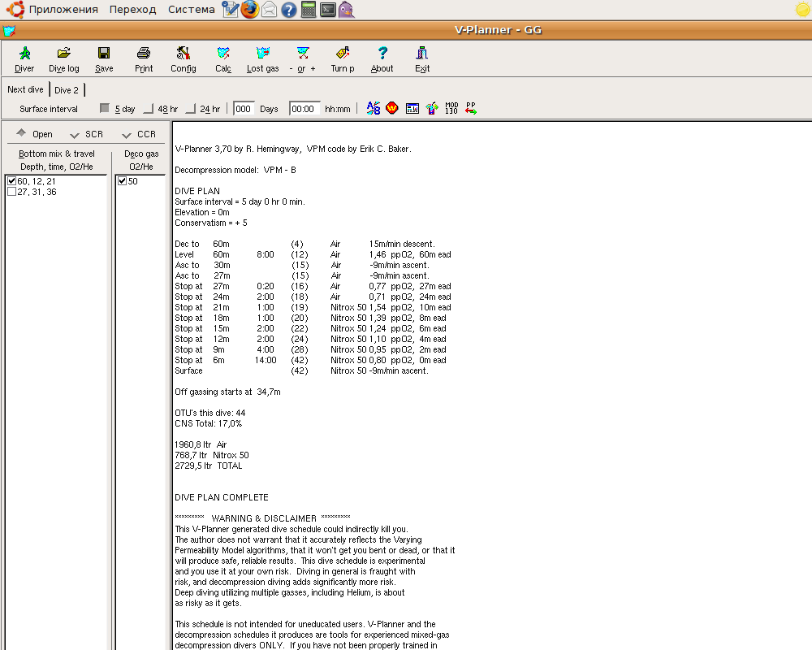Click the Save floppy icon

[x=104, y=59]
